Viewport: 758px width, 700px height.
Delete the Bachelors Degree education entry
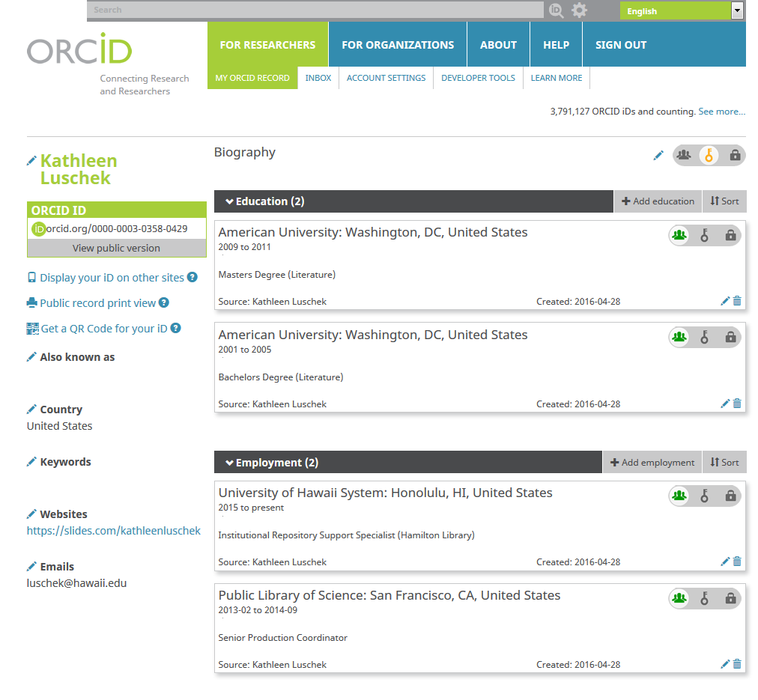pos(737,404)
